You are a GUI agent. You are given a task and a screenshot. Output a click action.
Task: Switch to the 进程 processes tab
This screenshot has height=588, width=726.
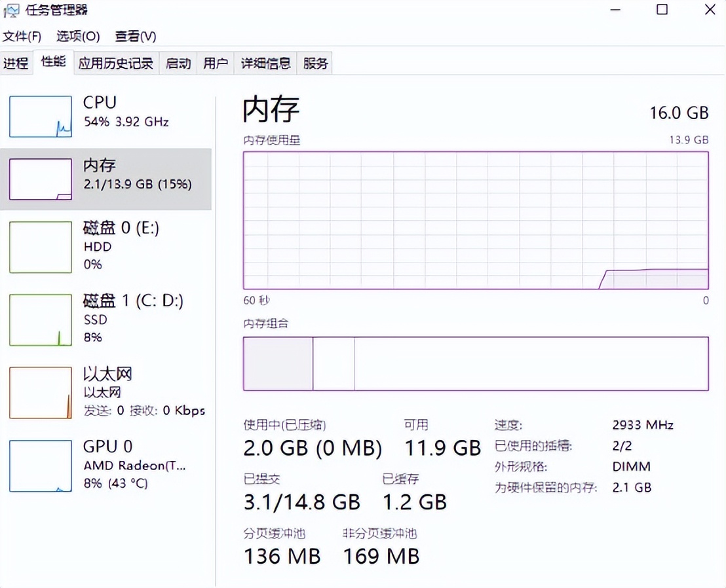coord(16,63)
